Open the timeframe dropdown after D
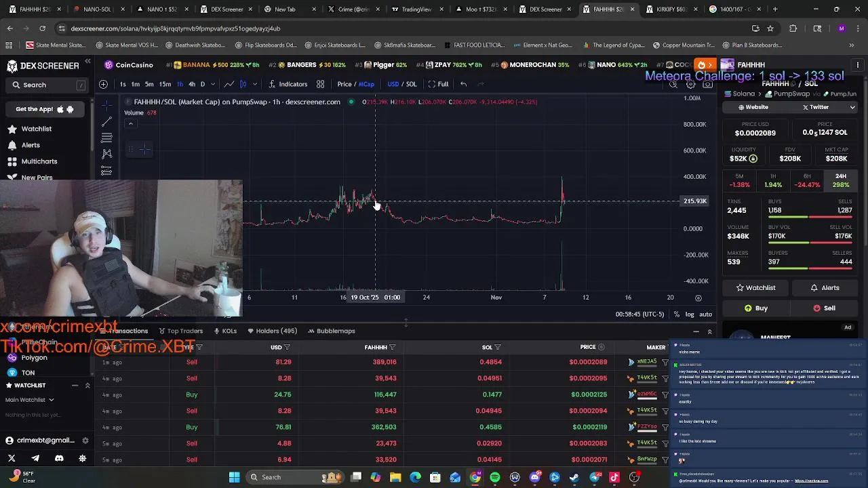 (213, 84)
